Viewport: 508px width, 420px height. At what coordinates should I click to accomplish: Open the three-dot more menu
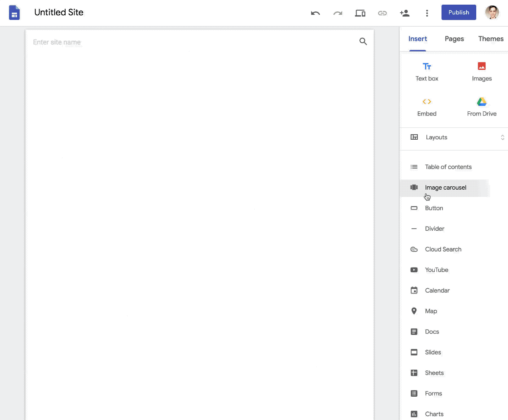point(427,13)
